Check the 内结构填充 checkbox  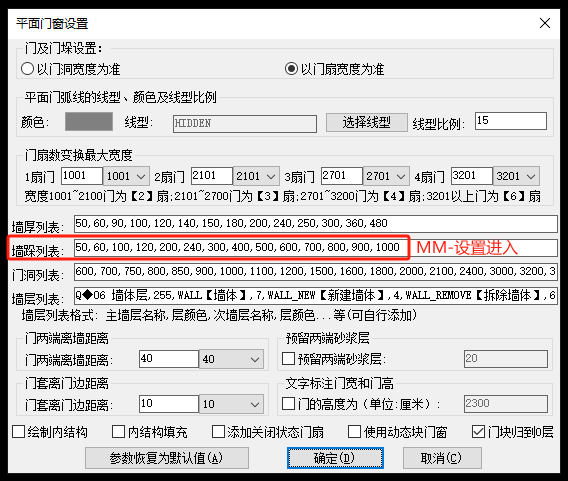point(118,432)
